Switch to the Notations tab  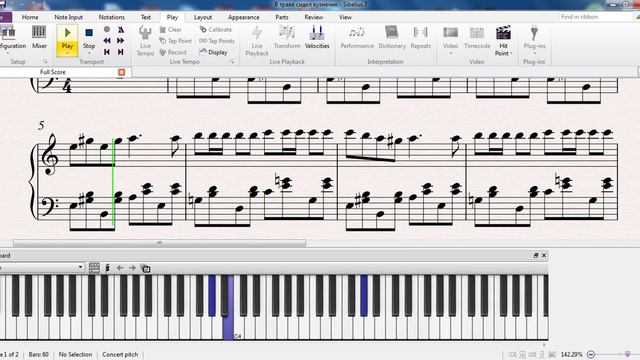point(111,17)
